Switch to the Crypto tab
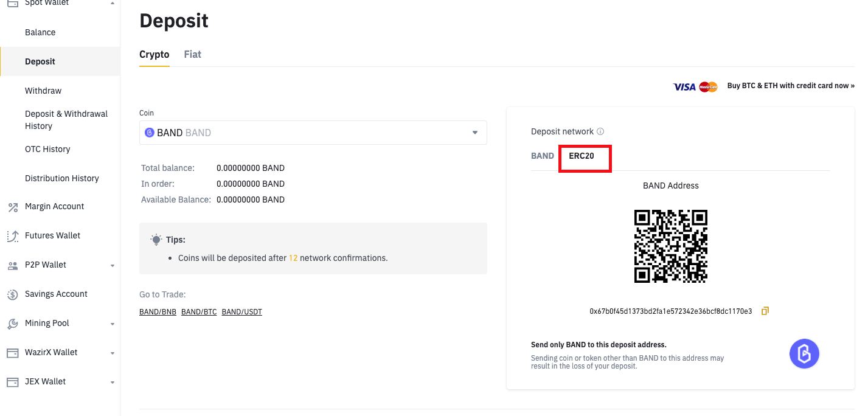The height and width of the screenshot is (416, 868). tap(155, 54)
